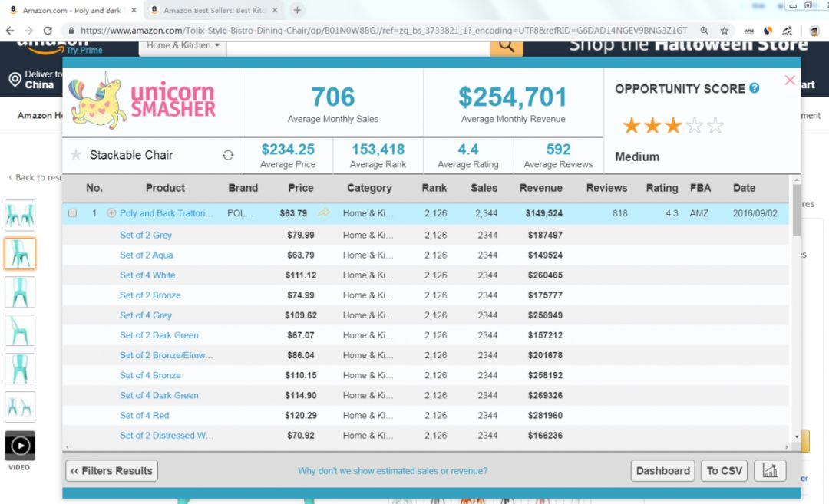Open Set of 4 Red variation
The image size is (829, 504).
144,415
